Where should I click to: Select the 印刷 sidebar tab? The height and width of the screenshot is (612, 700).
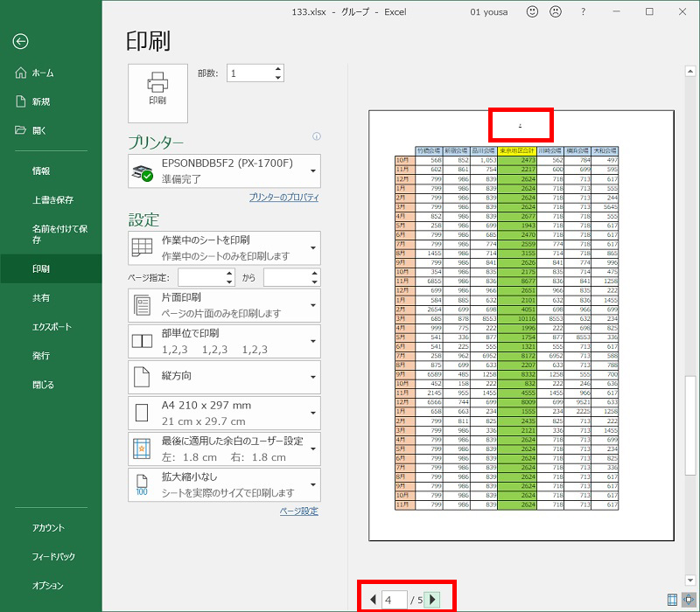(x=51, y=268)
